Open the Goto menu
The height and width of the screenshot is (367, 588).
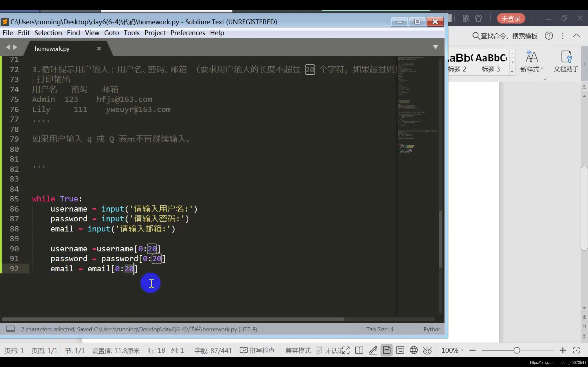click(x=111, y=33)
